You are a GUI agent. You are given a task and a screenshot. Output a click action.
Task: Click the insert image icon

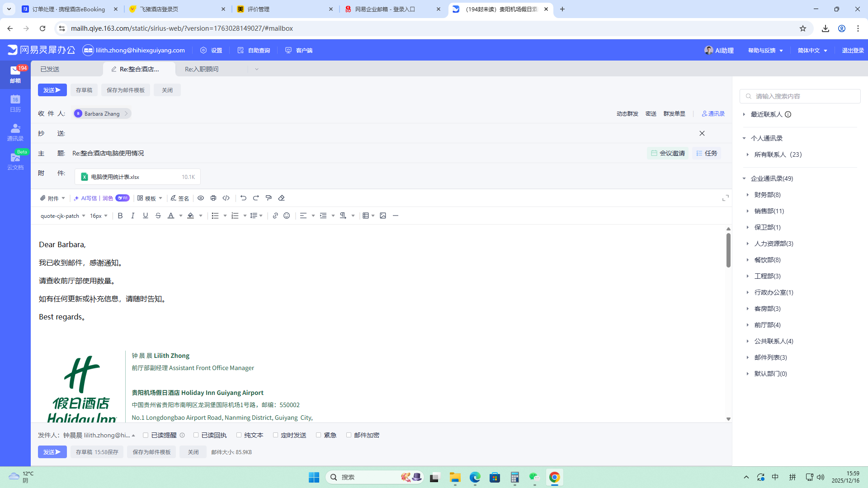pyautogui.click(x=383, y=216)
